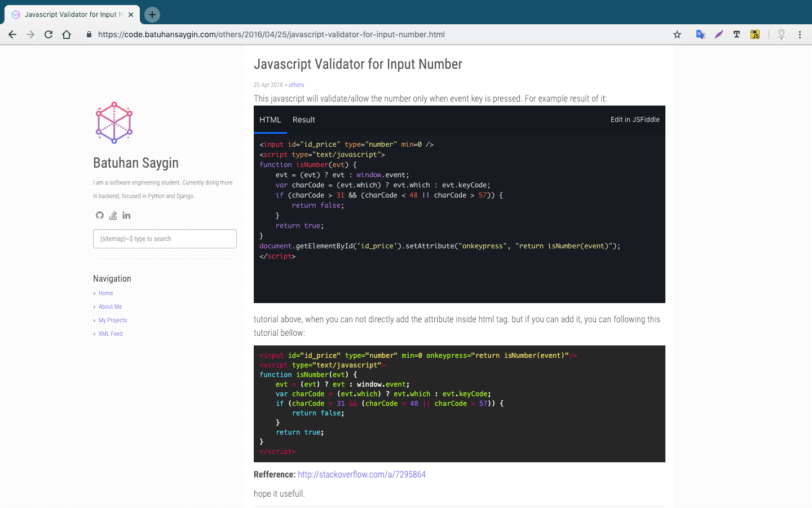Open the Stack Overflow profile icon
812x508 pixels.
click(113, 215)
